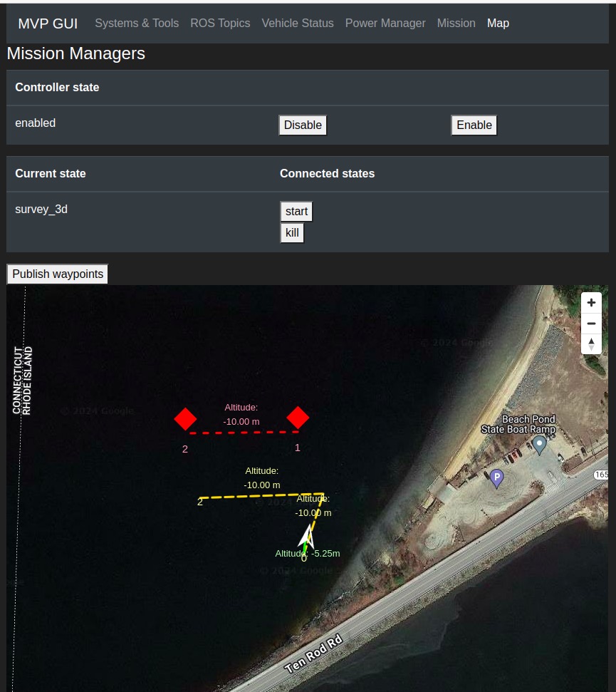Open the Mission tab

click(456, 24)
